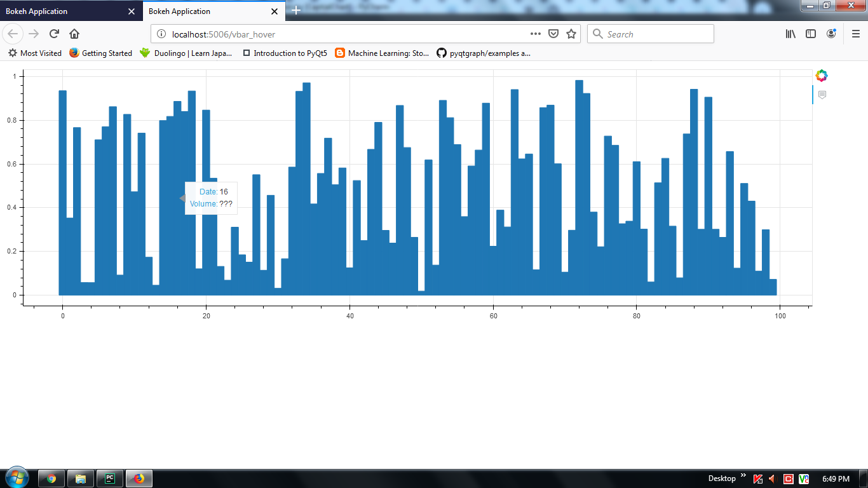868x488 pixels.
Task: Launch Google Chrome from the taskbar
Action: click(51, 478)
